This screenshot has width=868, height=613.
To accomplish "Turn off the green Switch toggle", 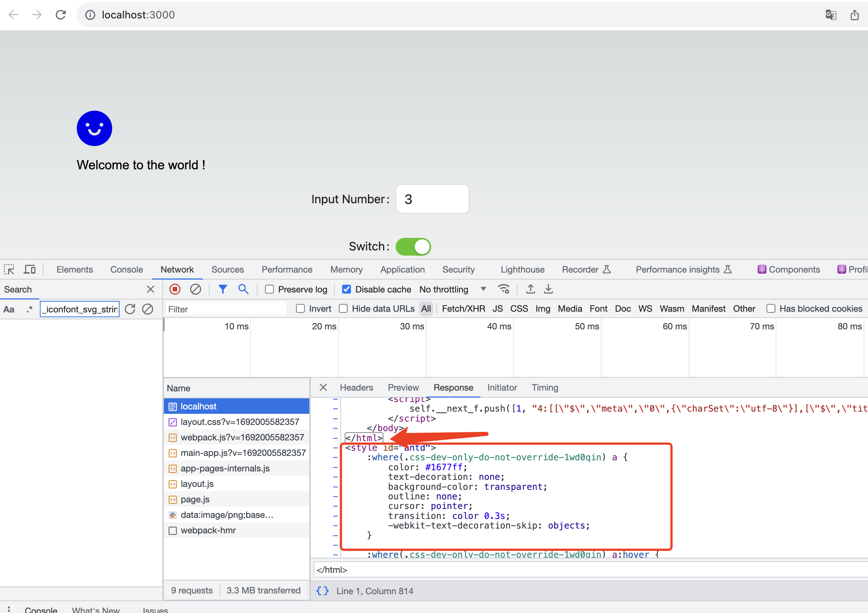I will (413, 246).
